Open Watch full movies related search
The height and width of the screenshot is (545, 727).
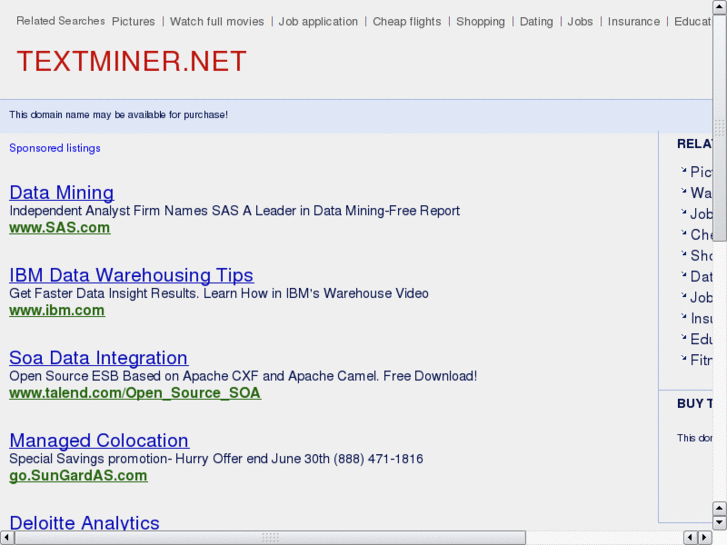[x=217, y=21]
